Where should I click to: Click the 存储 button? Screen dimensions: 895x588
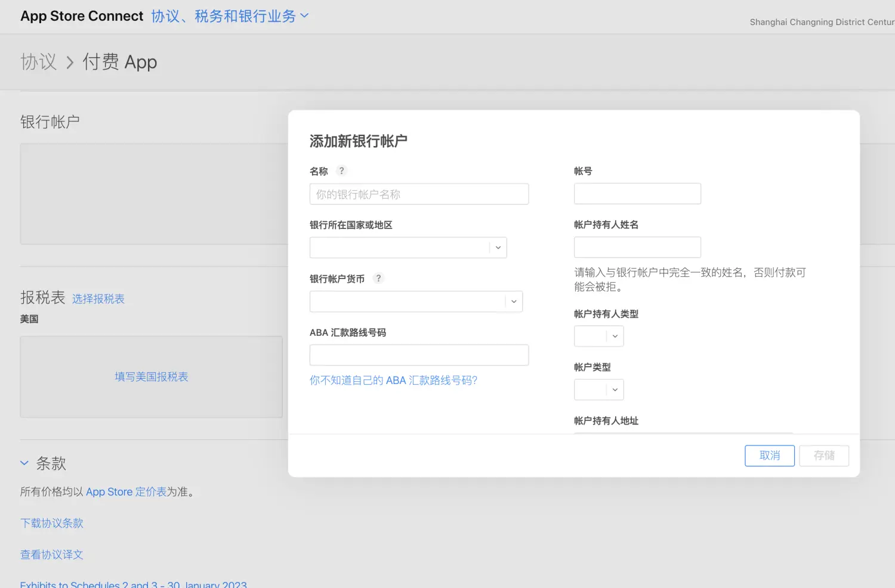point(824,456)
